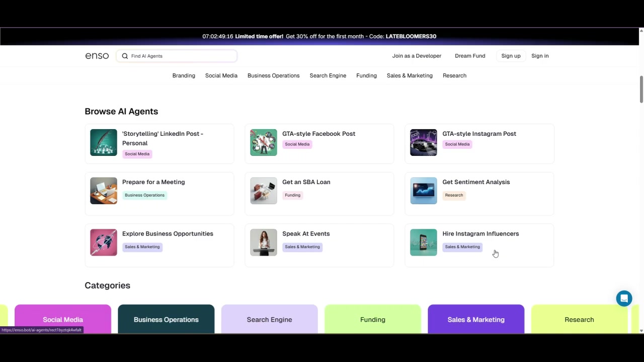Click Sales & Marketing tag under Speak At Events
Screen dimensions: 644x362
pos(302,247)
